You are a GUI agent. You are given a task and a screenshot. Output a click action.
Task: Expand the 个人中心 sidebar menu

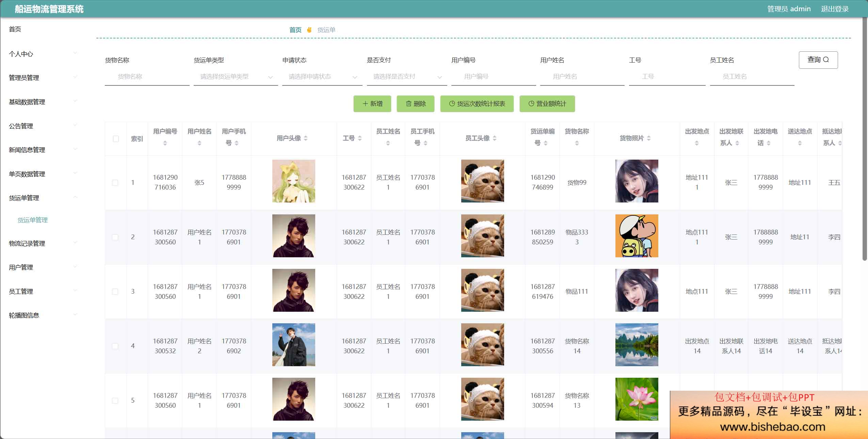(43, 54)
